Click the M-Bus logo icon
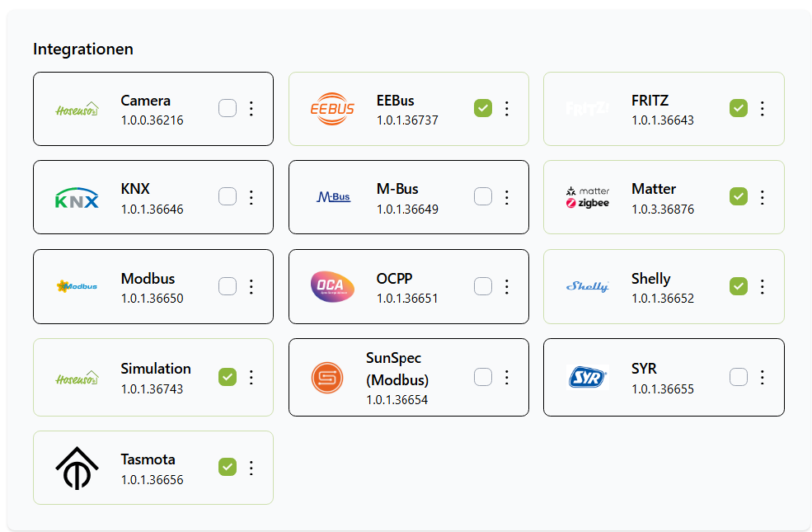 [333, 197]
